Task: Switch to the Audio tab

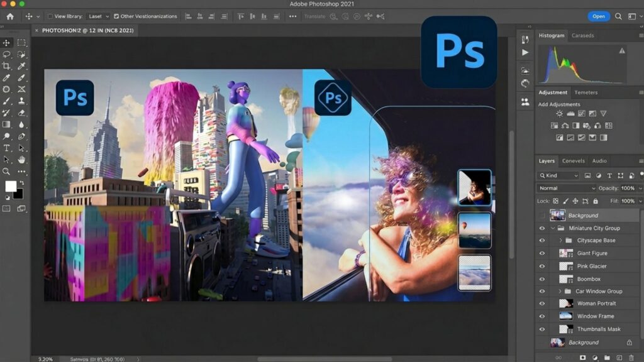Action: point(599,161)
